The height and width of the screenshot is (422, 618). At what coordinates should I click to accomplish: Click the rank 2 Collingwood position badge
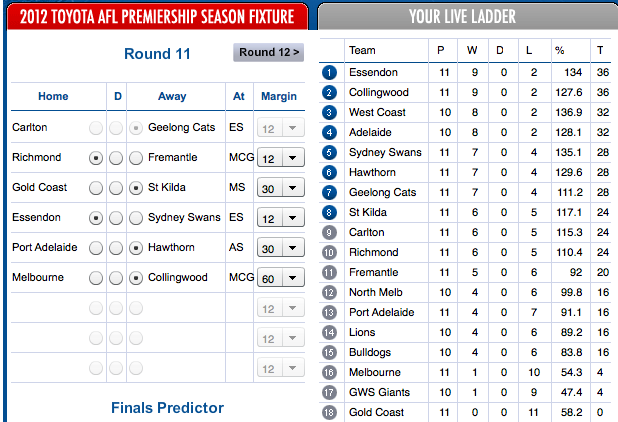click(x=330, y=92)
